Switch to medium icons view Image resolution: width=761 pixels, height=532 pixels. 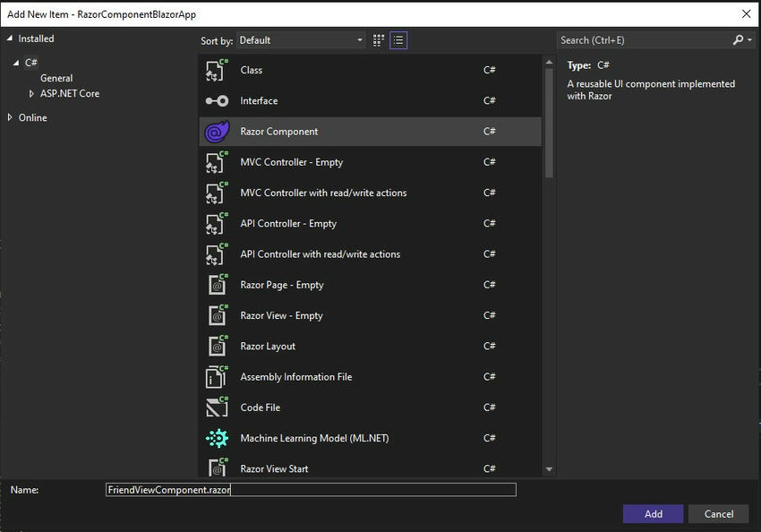point(379,39)
